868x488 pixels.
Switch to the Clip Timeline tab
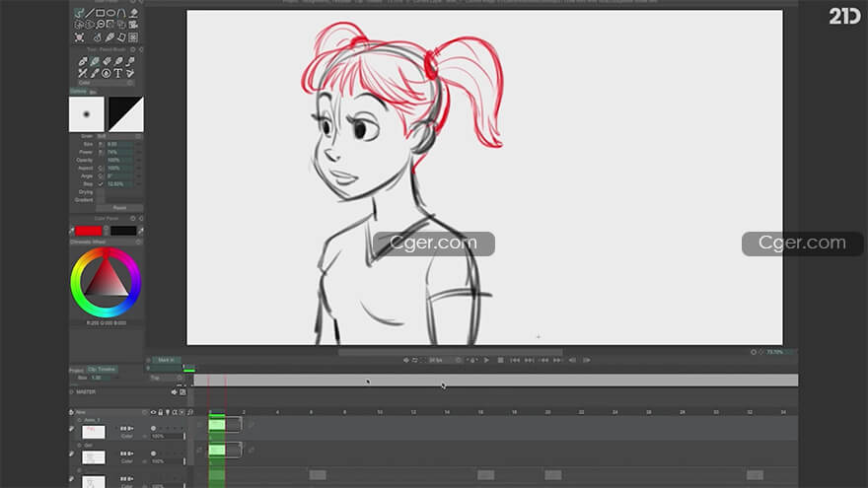(x=103, y=369)
